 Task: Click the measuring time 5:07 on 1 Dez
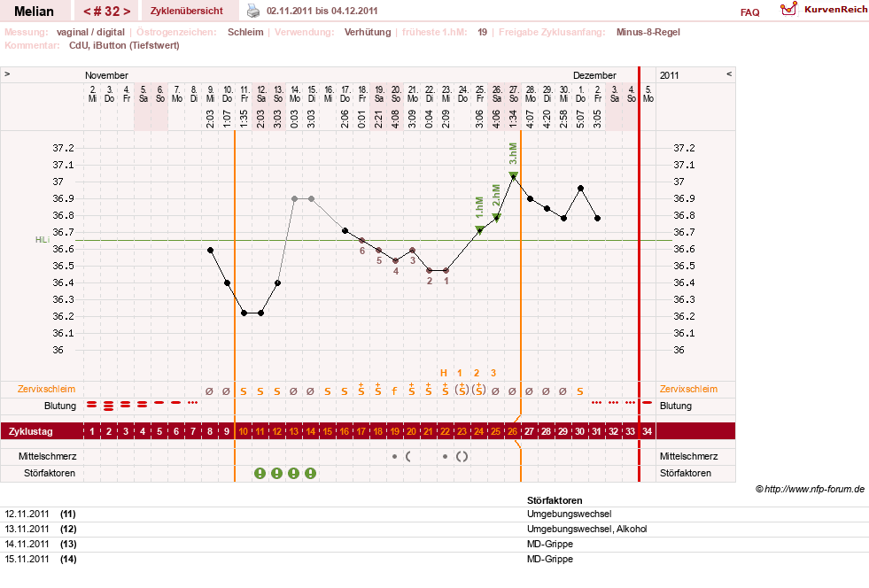[x=581, y=119]
